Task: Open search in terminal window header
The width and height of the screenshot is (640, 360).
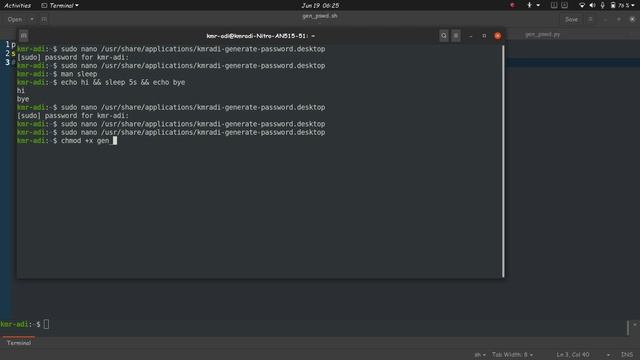Action: coord(444,36)
